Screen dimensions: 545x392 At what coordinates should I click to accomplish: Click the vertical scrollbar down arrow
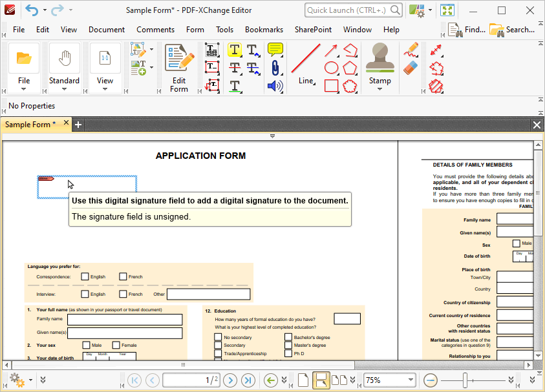click(538, 356)
